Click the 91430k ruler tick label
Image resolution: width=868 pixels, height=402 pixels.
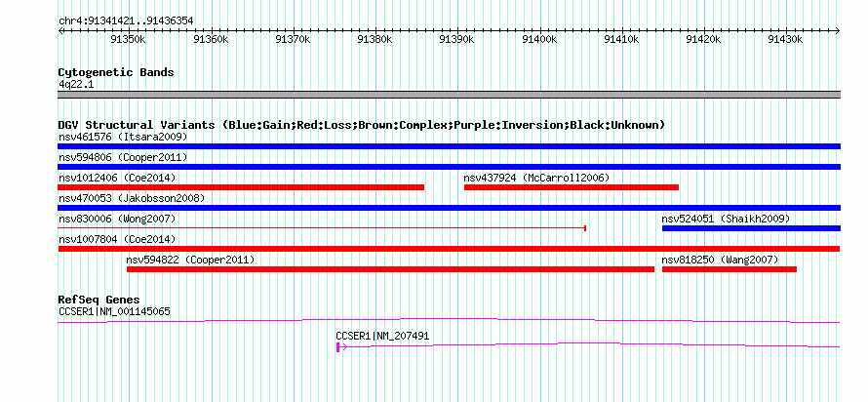(x=785, y=39)
